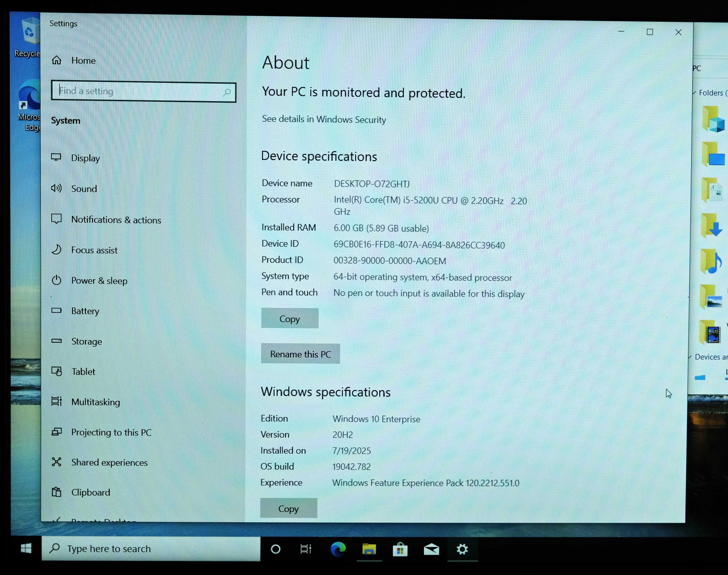Copy the Windows specifications
The width and height of the screenshot is (728, 575).
(x=288, y=508)
